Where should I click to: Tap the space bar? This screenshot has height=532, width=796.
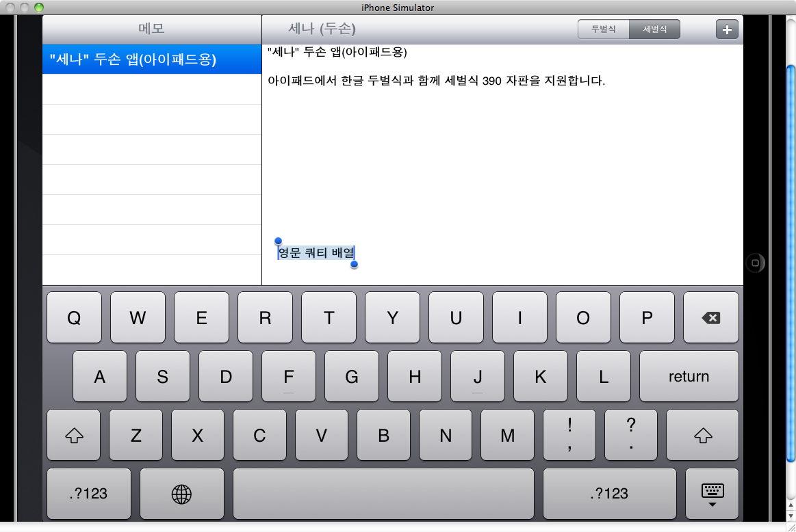click(x=383, y=494)
